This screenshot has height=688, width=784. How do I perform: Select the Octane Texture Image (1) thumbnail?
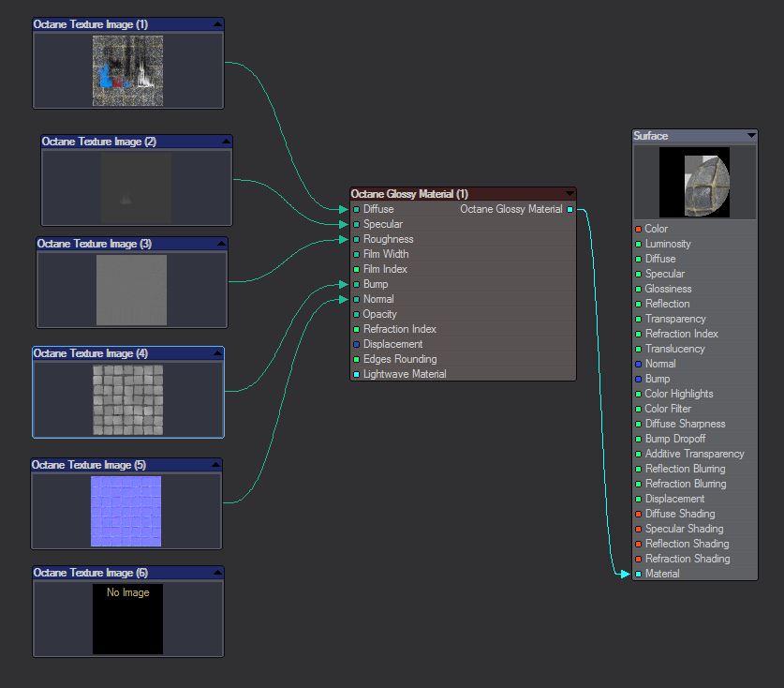(x=127, y=70)
